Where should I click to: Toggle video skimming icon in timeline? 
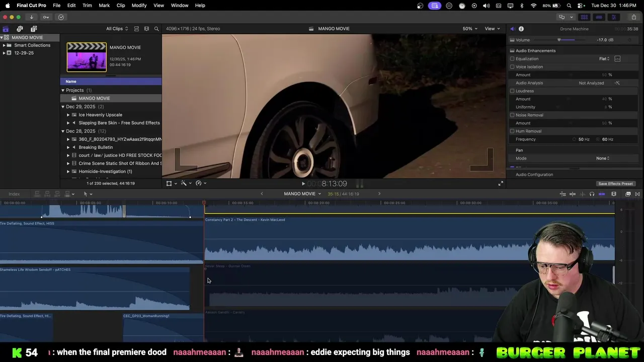573,194
